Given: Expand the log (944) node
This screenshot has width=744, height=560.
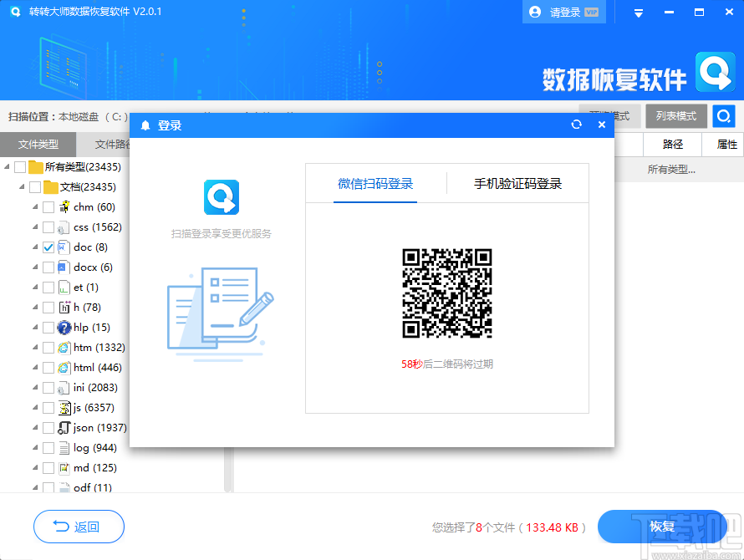Looking at the screenshot, I should [x=35, y=447].
